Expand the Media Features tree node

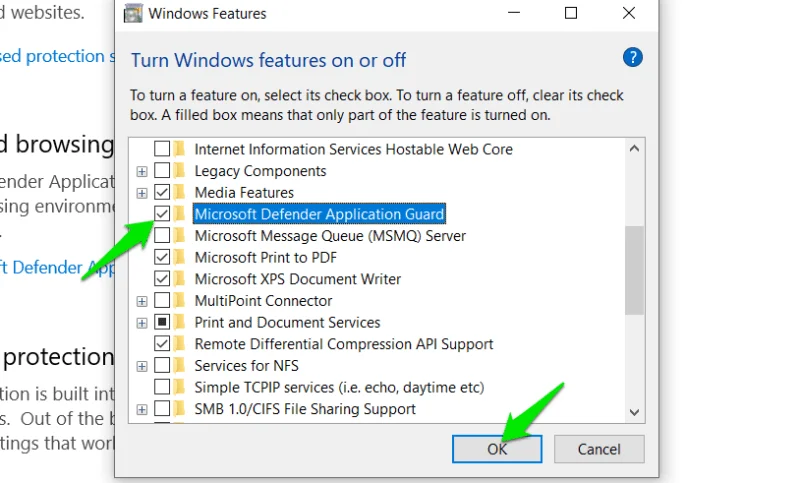tap(142, 193)
